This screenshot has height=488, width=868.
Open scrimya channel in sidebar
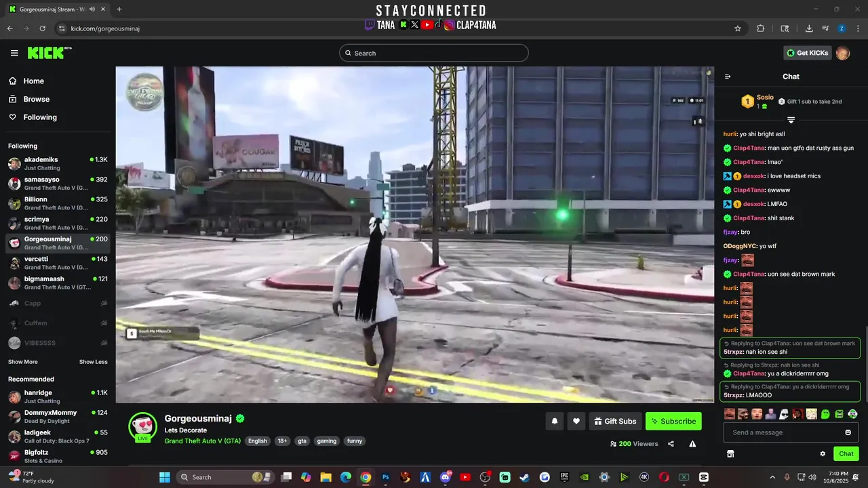[58, 223]
